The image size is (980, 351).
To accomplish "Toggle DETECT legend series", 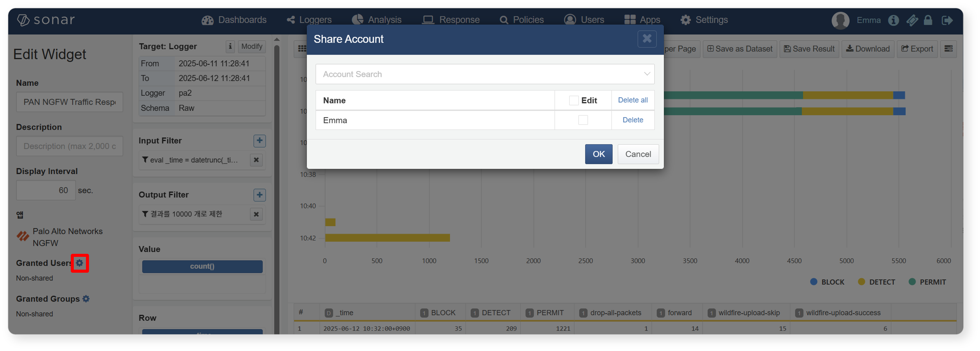I will point(876,282).
